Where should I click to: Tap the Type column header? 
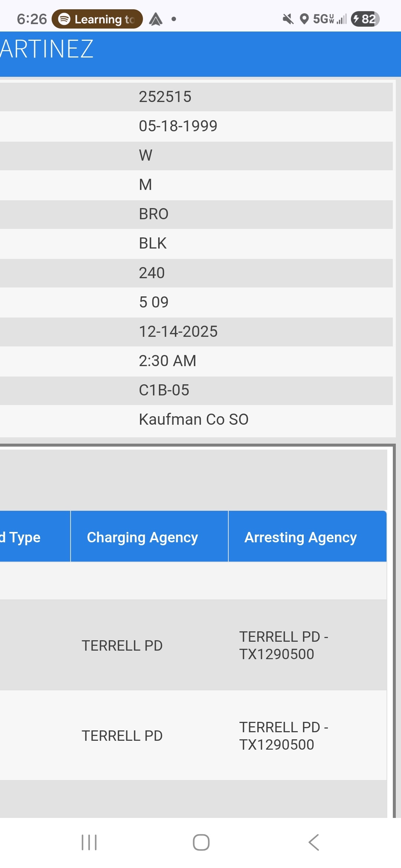click(22, 537)
